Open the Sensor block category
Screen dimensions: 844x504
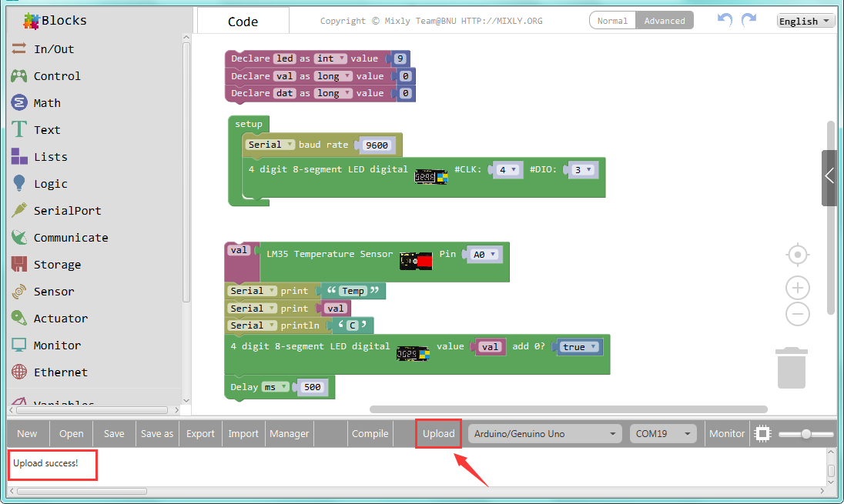tap(54, 292)
